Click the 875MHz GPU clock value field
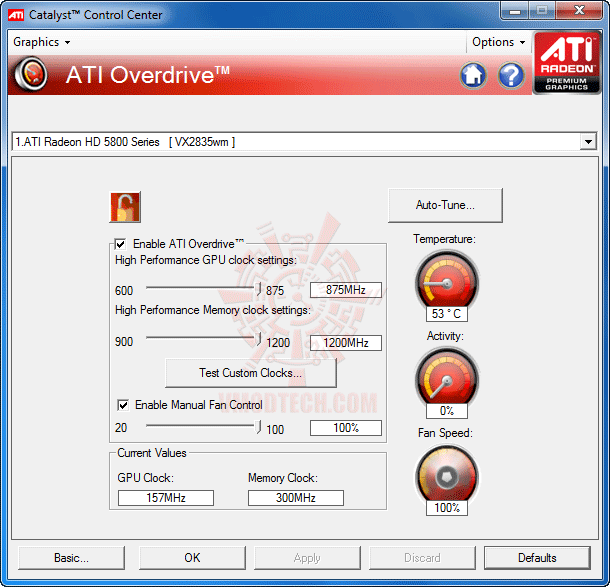 346,290
